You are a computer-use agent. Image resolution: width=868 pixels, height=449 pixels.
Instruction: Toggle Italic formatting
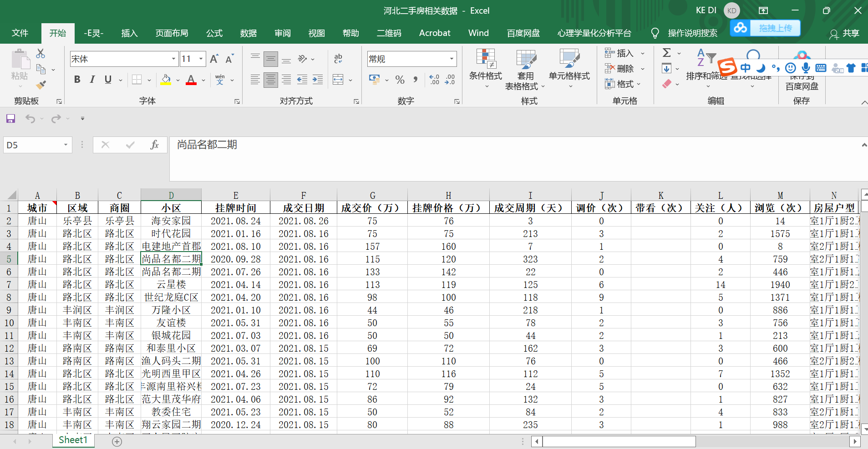(x=92, y=80)
